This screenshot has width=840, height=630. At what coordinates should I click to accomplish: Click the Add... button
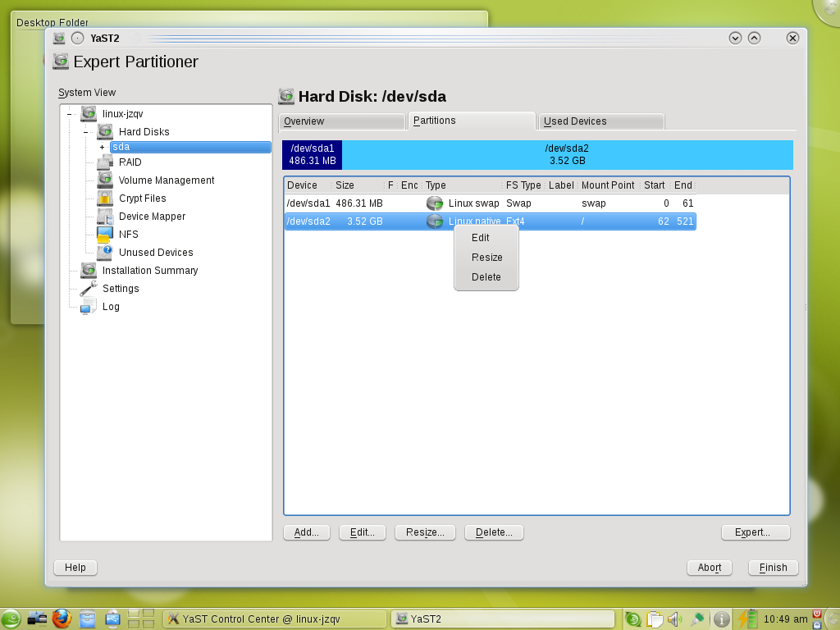coord(307,532)
